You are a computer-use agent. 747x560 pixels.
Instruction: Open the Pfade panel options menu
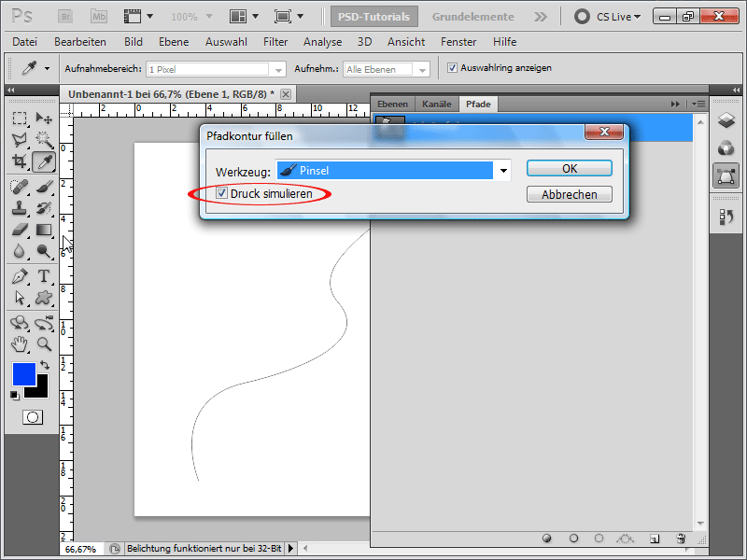(x=698, y=104)
